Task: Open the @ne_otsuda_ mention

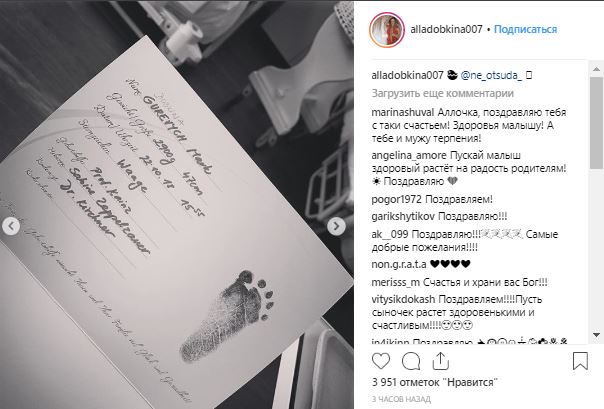Action: (x=491, y=75)
